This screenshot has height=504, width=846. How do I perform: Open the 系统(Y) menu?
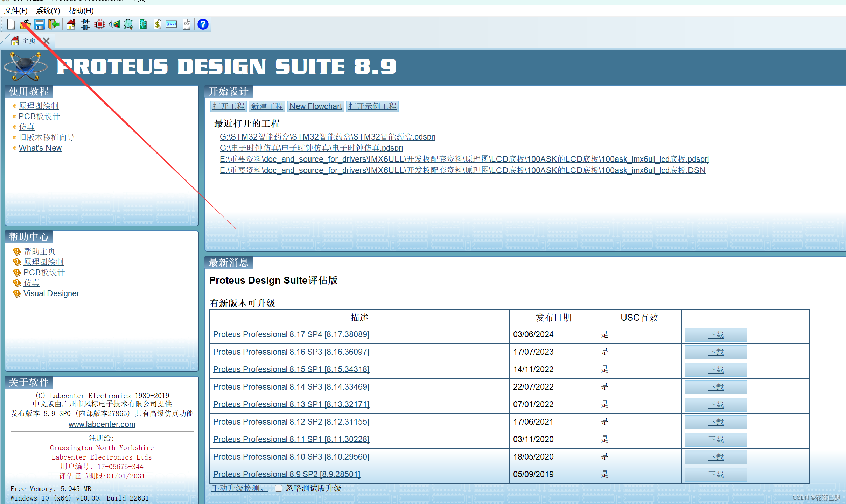pos(48,10)
